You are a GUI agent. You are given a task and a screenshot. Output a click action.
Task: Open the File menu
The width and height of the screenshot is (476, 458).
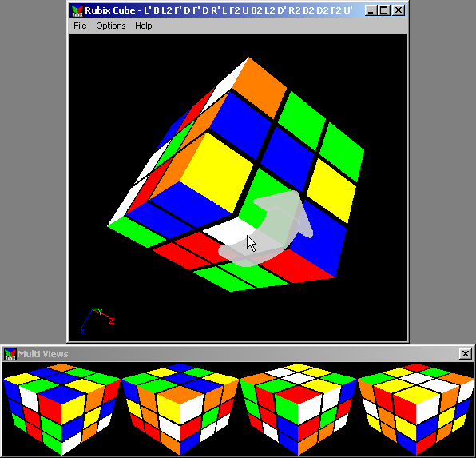coord(80,26)
